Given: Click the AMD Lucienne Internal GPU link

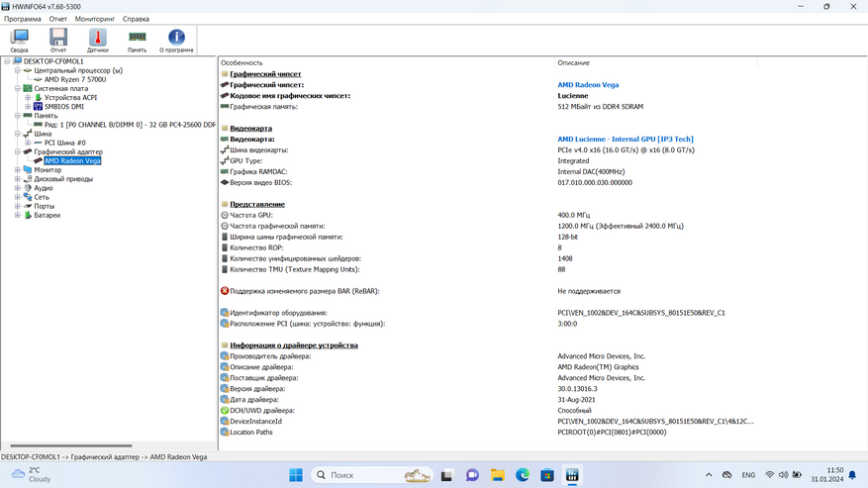Looking at the screenshot, I should pyautogui.click(x=625, y=139).
